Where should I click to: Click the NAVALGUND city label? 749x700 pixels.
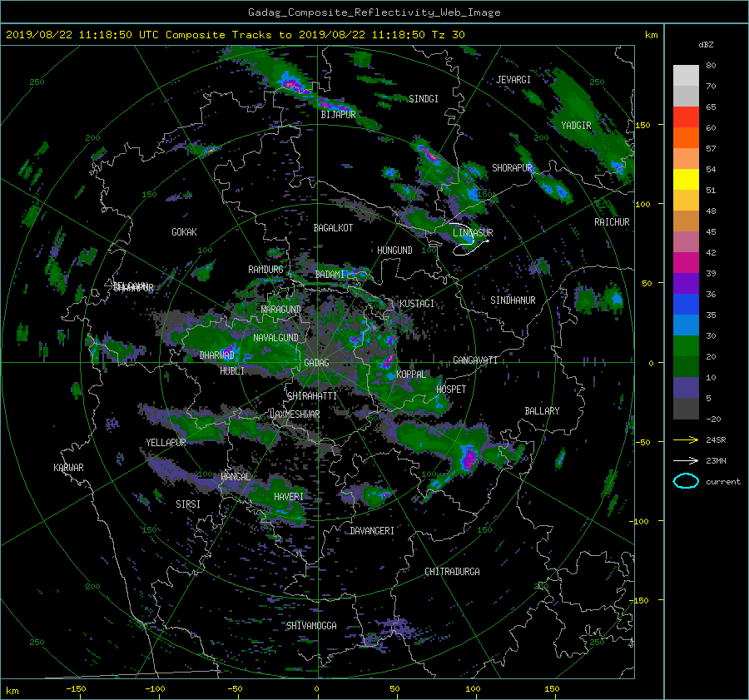pyautogui.click(x=275, y=338)
